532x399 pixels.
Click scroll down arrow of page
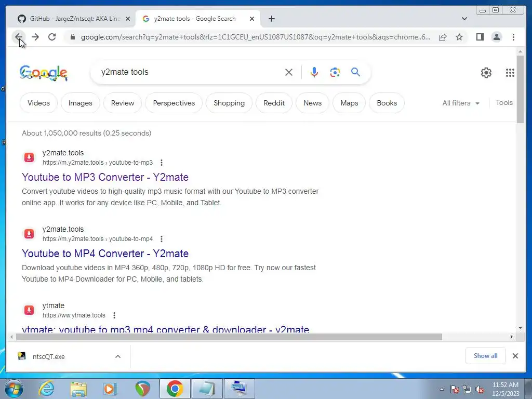[520, 328]
